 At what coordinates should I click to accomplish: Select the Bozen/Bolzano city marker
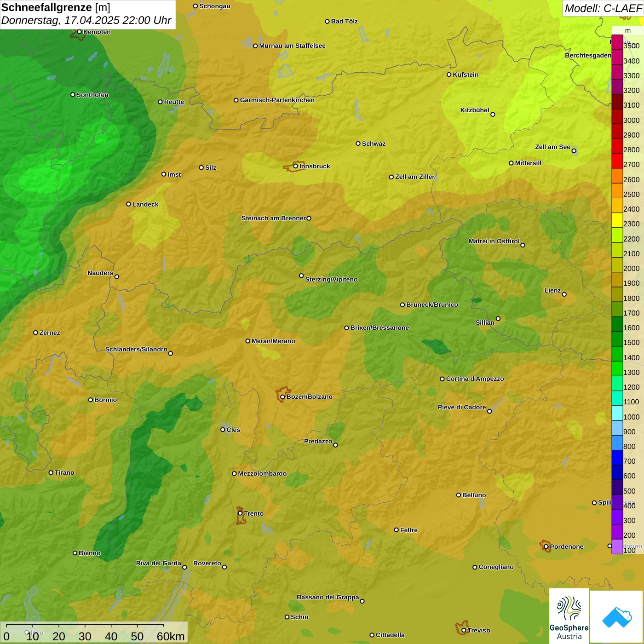[282, 397]
